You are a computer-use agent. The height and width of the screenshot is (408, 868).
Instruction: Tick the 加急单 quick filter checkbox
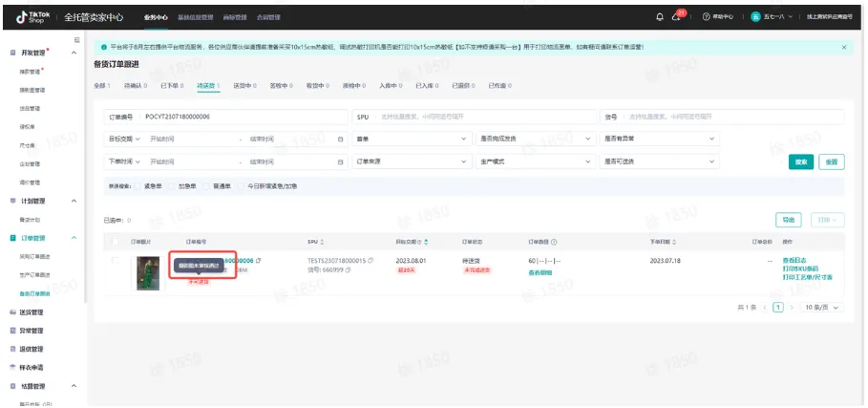point(172,186)
